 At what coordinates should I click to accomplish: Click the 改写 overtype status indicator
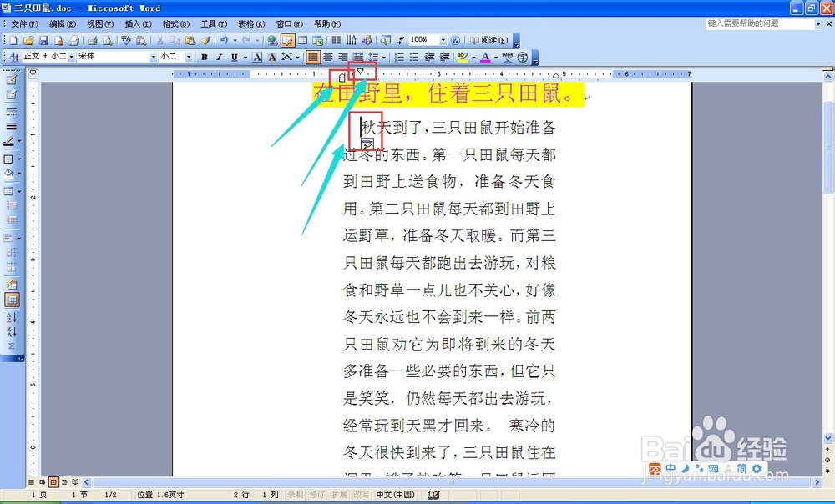tap(361, 495)
